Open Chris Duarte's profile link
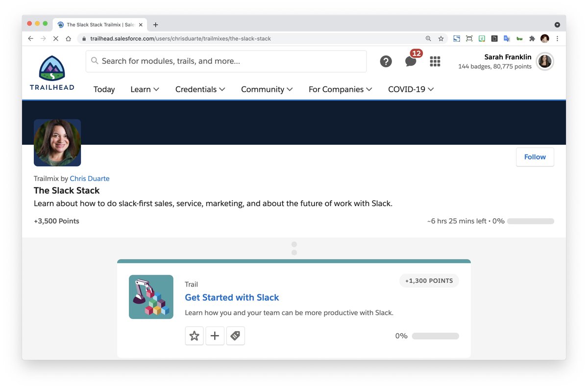 (x=90, y=179)
